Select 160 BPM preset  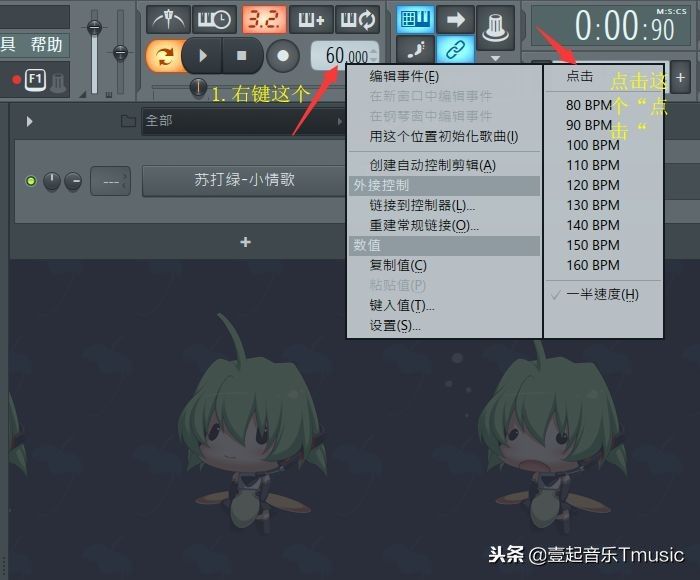[604, 266]
